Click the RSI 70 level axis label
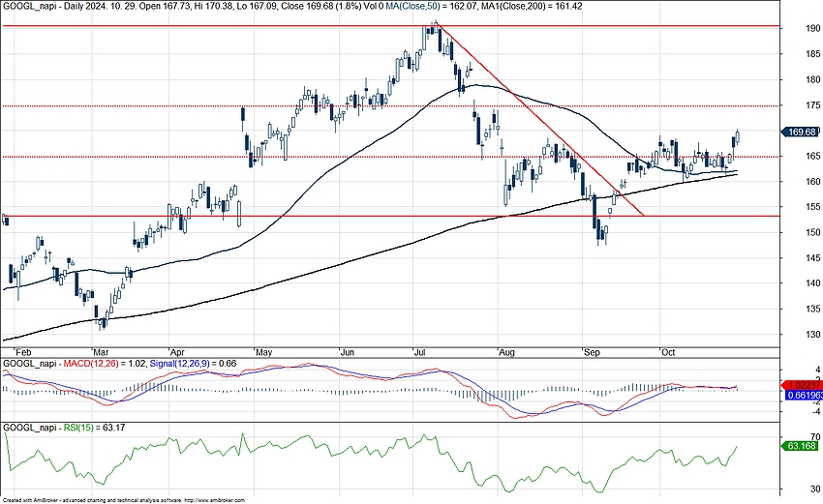This screenshot has width=823, height=504. click(x=814, y=437)
